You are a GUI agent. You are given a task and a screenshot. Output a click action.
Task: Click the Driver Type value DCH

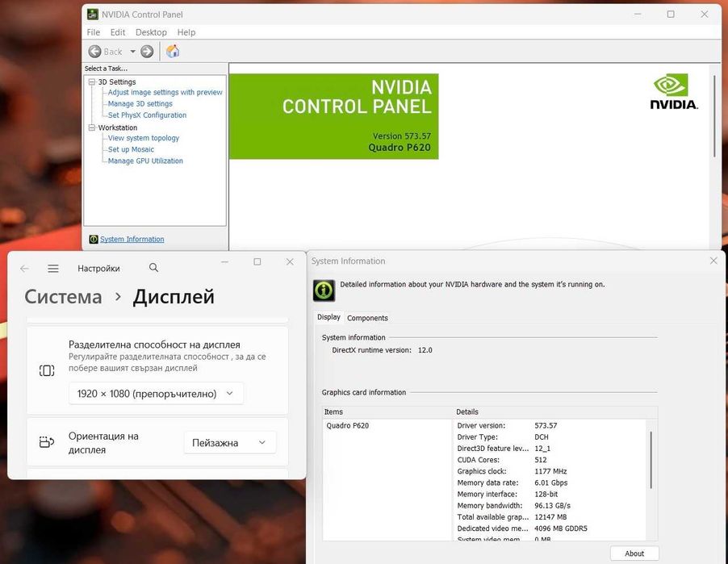[x=542, y=437]
